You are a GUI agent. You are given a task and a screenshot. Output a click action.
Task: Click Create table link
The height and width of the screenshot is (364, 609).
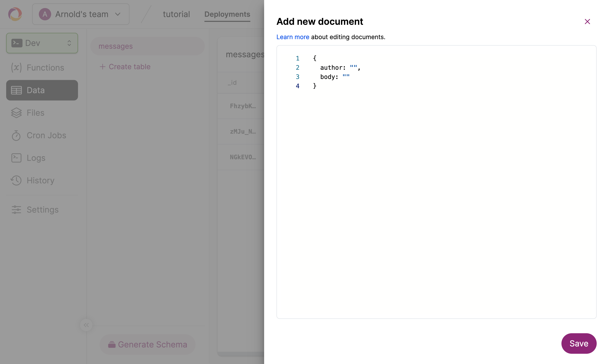pyautogui.click(x=125, y=67)
